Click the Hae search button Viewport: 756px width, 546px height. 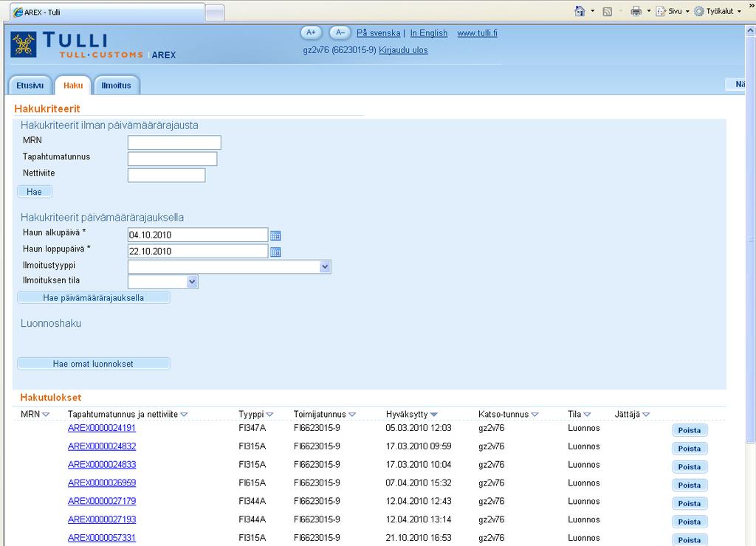[34, 192]
